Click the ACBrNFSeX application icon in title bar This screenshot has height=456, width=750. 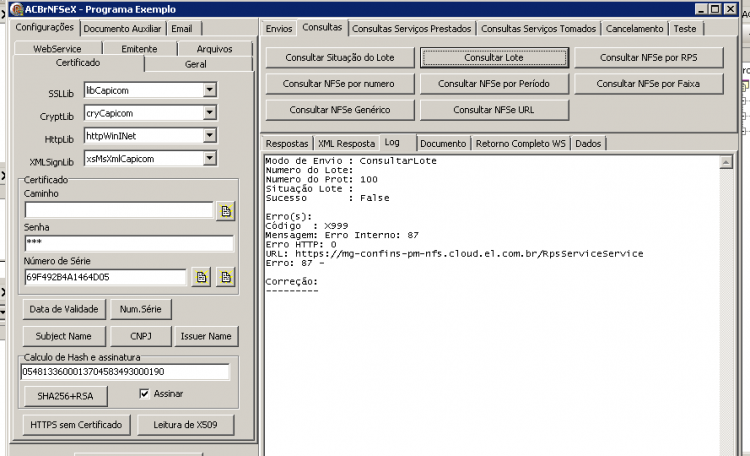[x=16, y=9]
